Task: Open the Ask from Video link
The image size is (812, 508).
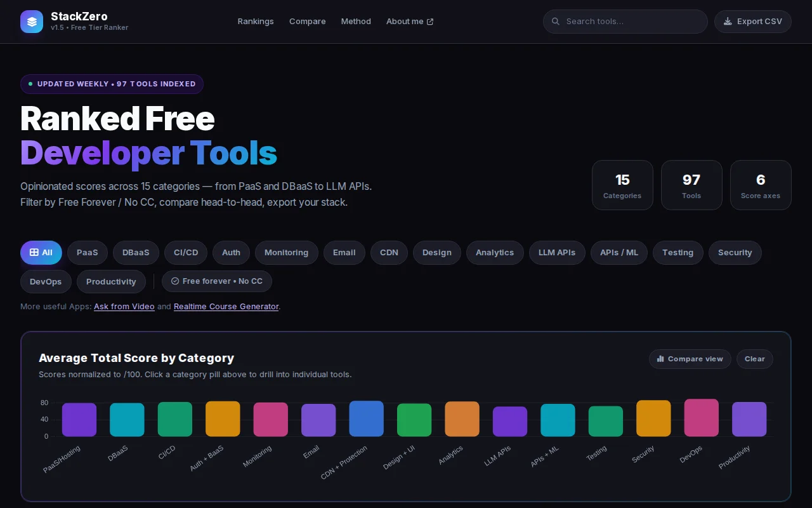Action: [x=124, y=307]
